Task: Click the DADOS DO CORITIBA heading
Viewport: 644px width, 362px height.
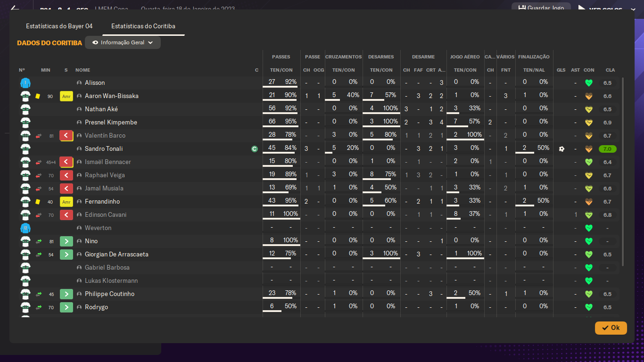Action: [50, 43]
